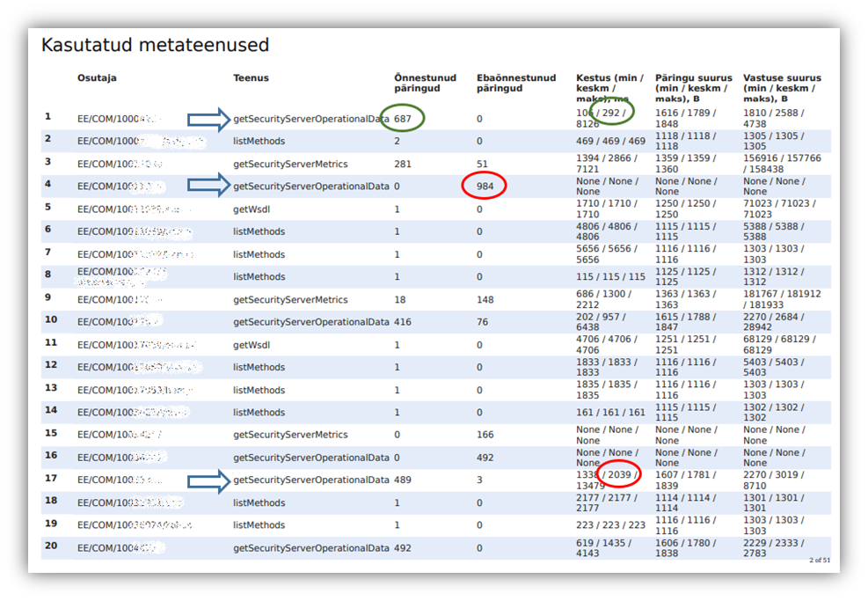This screenshot has width=868, height=601.
Task: Click the Kasutatud metateenused heading
Action: (x=155, y=45)
